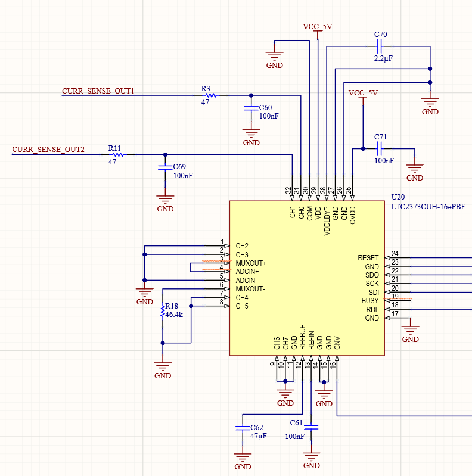The width and height of the screenshot is (472, 476).
Task: Click the 47µF value of C62
Action: pos(259,436)
